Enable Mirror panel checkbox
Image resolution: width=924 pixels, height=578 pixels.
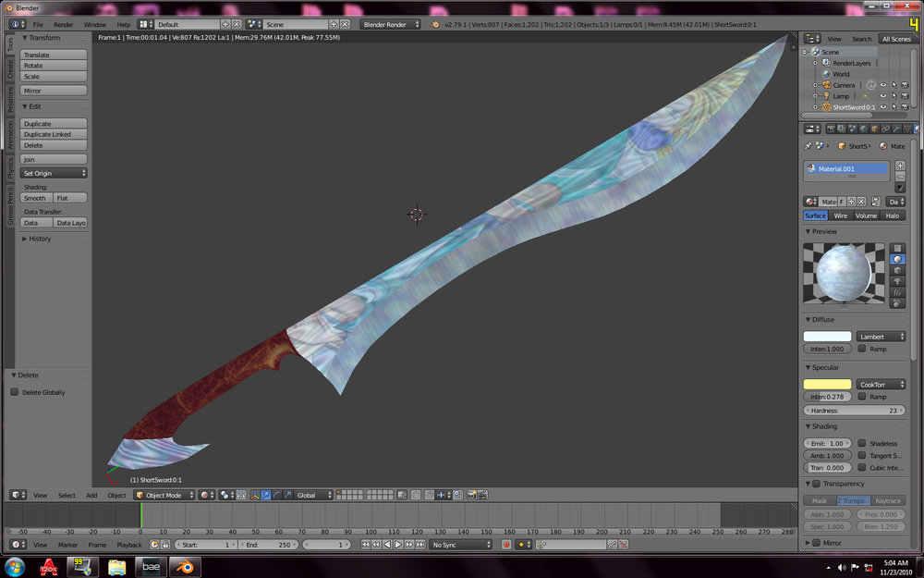pyautogui.click(x=816, y=543)
